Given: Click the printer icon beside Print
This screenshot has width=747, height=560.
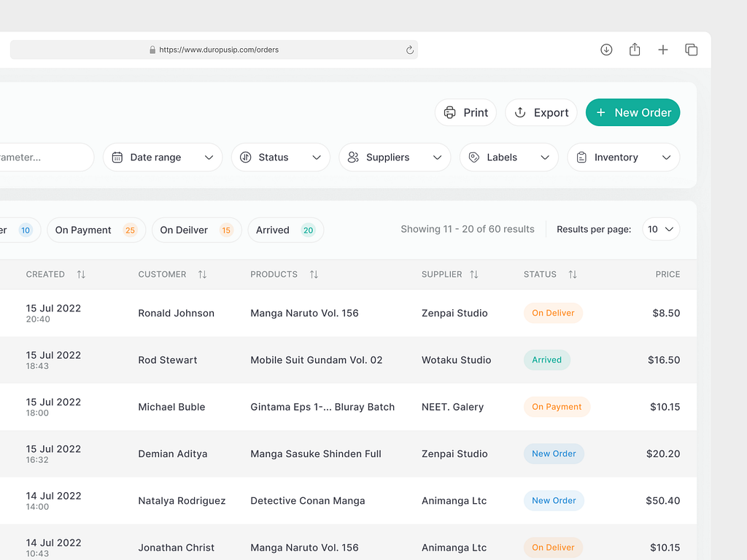Looking at the screenshot, I should pos(451,112).
